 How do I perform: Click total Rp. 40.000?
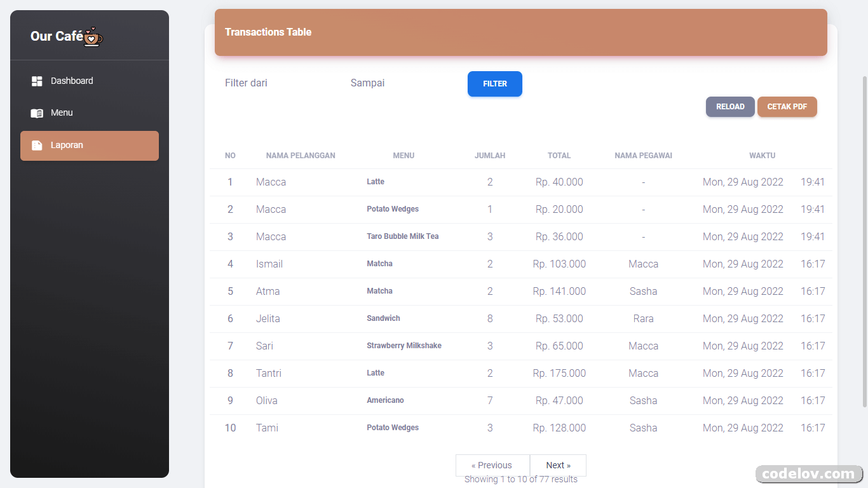click(x=559, y=182)
